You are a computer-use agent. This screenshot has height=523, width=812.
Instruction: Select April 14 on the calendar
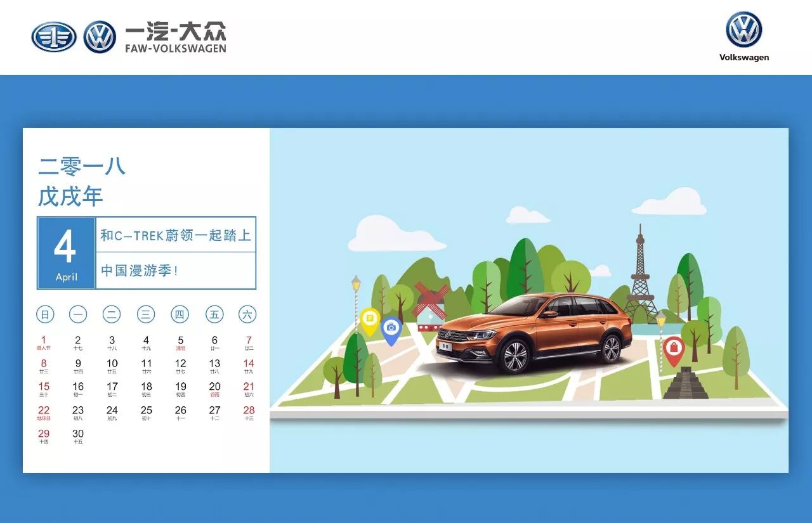click(249, 366)
